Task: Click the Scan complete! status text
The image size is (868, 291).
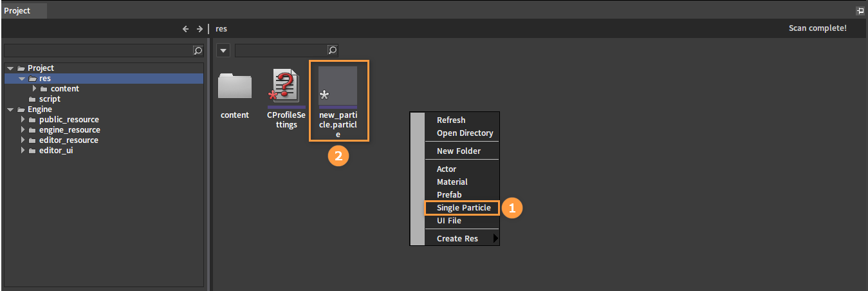Action: pos(818,28)
